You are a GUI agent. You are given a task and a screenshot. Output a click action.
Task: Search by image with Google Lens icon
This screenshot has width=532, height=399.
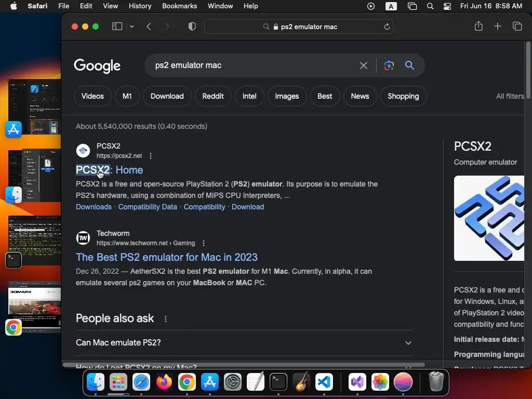tap(389, 65)
